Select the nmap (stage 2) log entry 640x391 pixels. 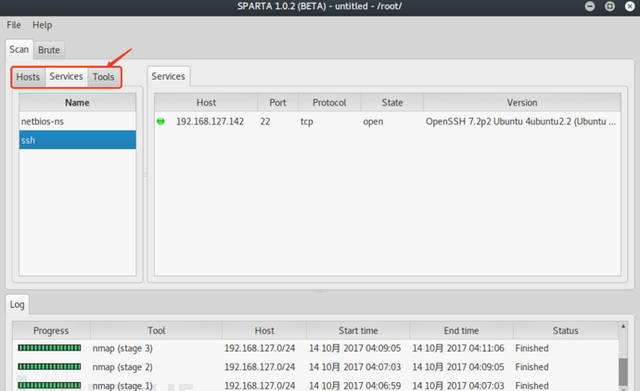pos(122,367)
